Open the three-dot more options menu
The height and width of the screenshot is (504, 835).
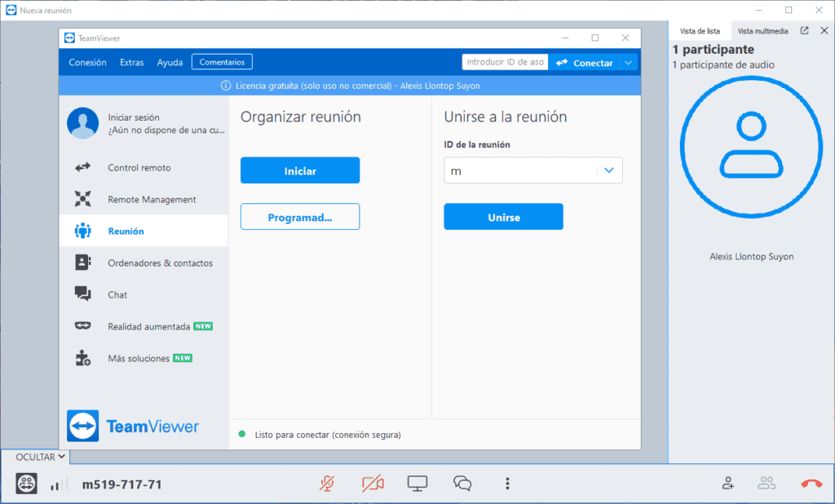[x=507, y=484]
